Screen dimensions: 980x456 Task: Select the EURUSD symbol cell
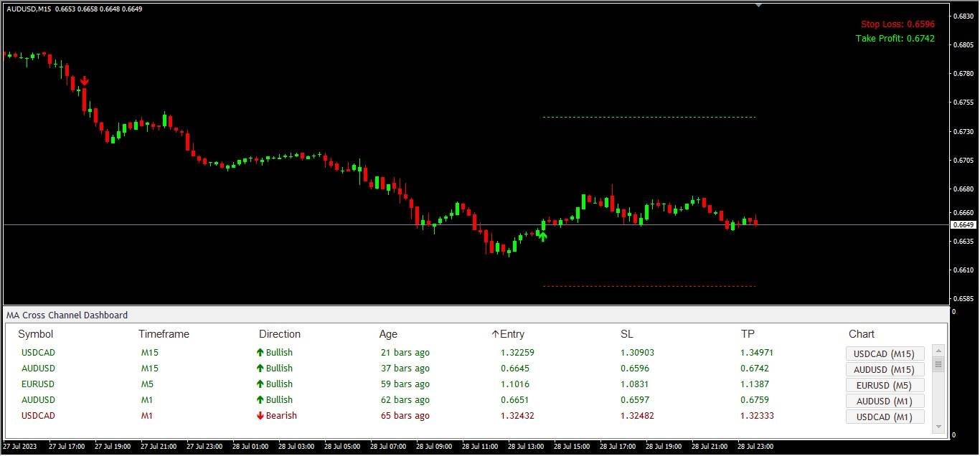pos(38,384)
